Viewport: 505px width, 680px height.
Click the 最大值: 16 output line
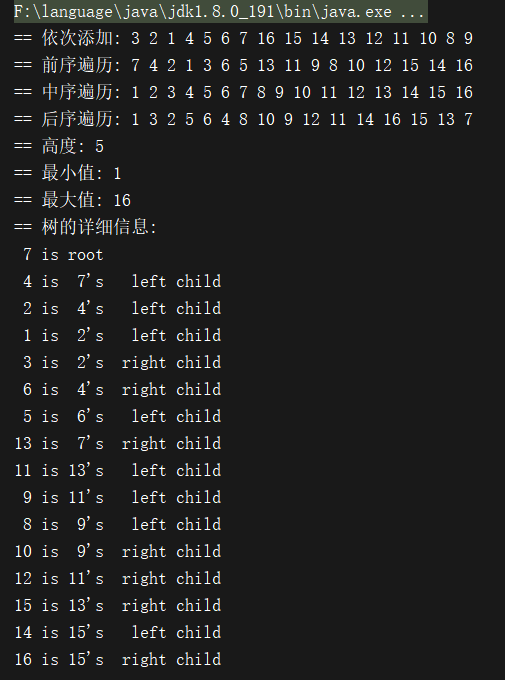point(72,200)
